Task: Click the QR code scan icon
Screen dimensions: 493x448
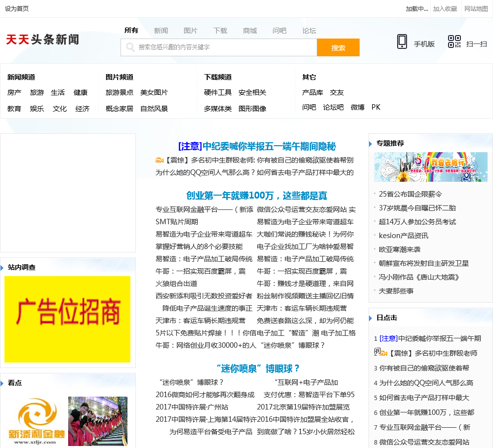Action: pyautogui.click(x=454, y=42)
